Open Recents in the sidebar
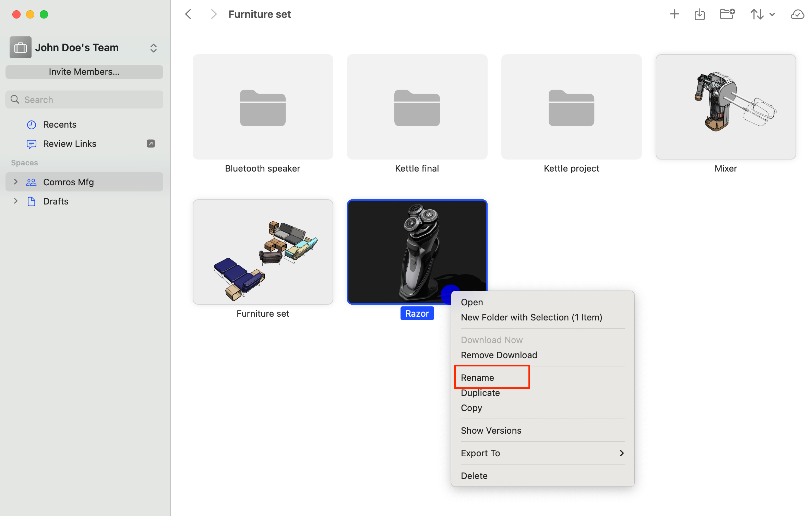Viewport: 812px width, 516px height. coord(84,124)
